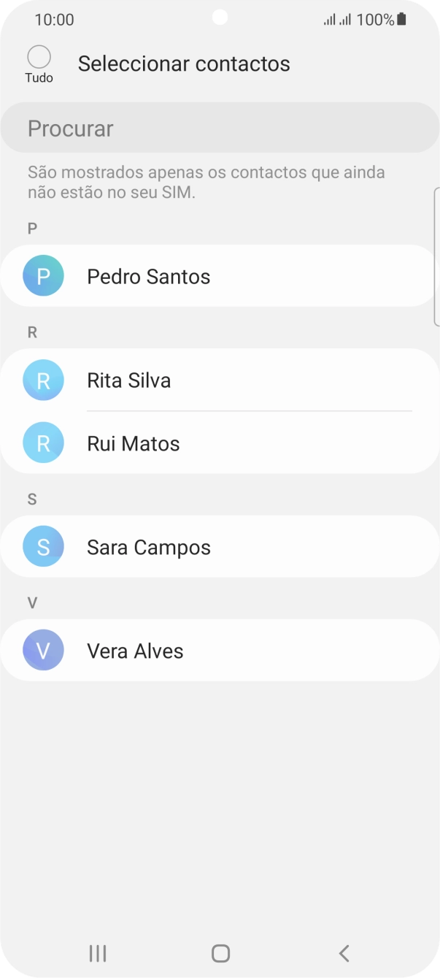Viewport: 440px width, 980px height.
Task: Check the Tudo select-all circle
Action: click(39, 56)
